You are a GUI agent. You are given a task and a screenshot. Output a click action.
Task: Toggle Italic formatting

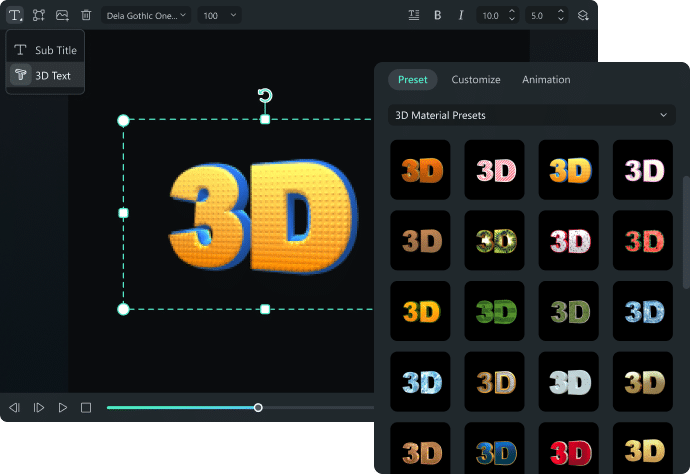click(461, 15)
